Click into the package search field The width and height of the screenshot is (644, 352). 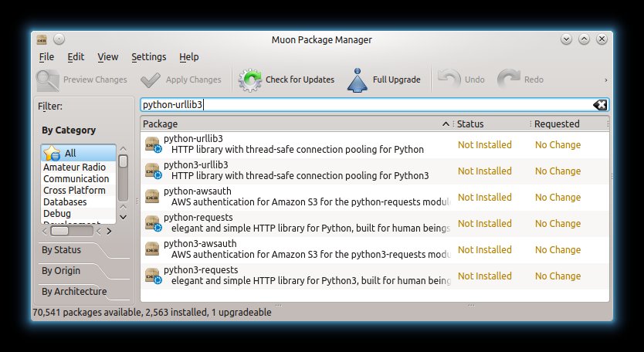(363, 105)
